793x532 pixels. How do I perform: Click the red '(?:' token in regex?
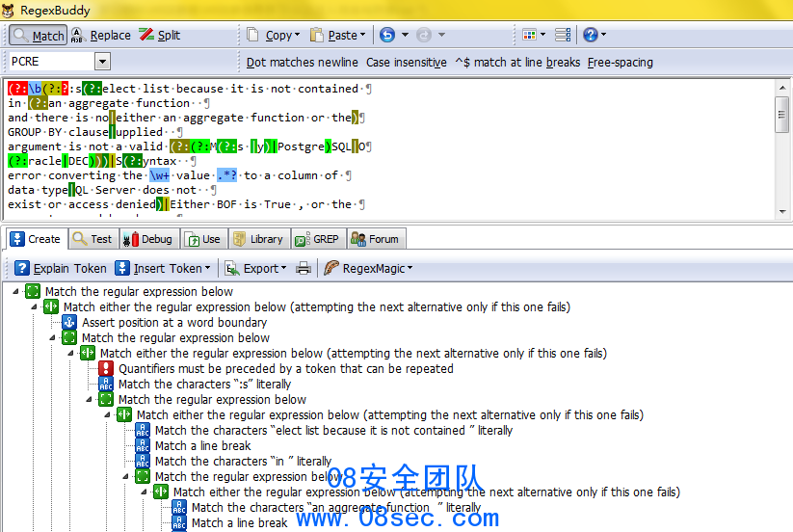[x=17, y=89]
